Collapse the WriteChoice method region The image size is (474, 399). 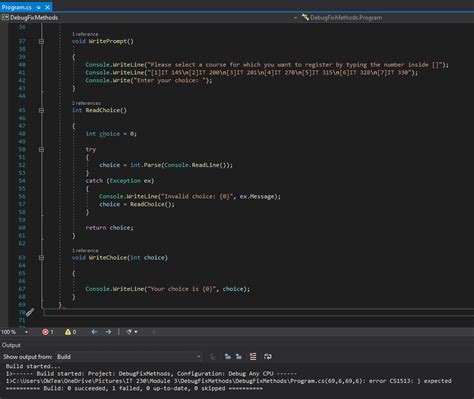pyautogui.click(x=41, y=258)
